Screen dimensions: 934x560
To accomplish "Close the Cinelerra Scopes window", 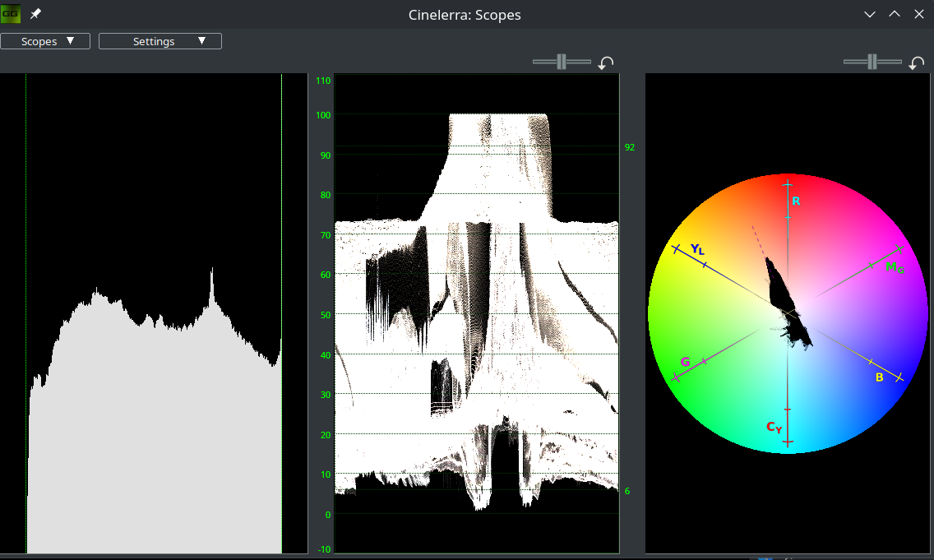I will (x=919, y=15).
